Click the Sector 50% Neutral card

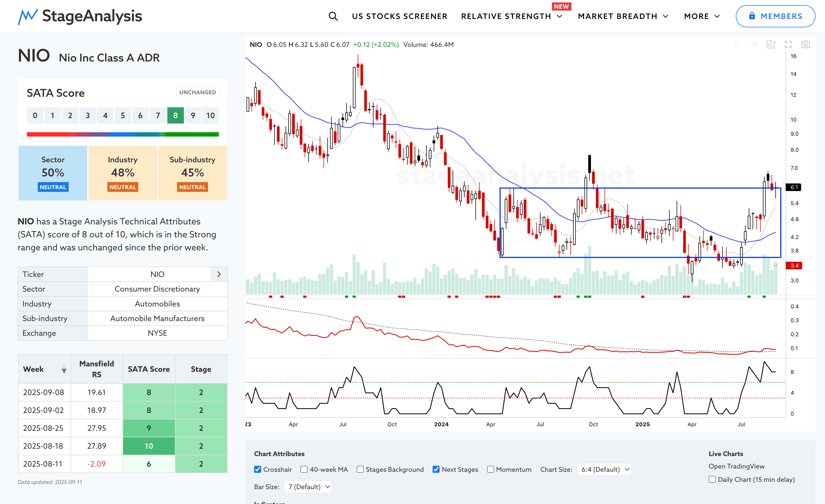pos(53,173)
